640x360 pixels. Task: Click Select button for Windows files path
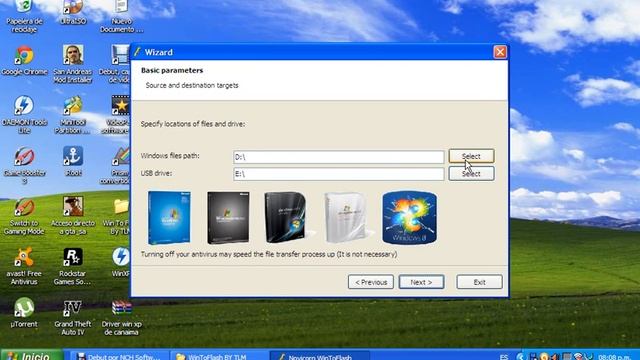pos(471,156)
